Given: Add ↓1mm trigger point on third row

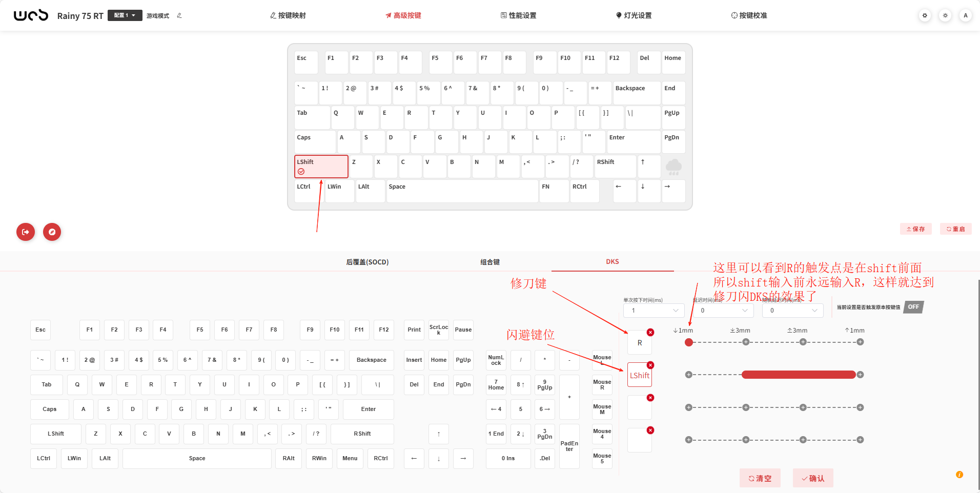Looking at the screenshot, I should tap(689, 407).
